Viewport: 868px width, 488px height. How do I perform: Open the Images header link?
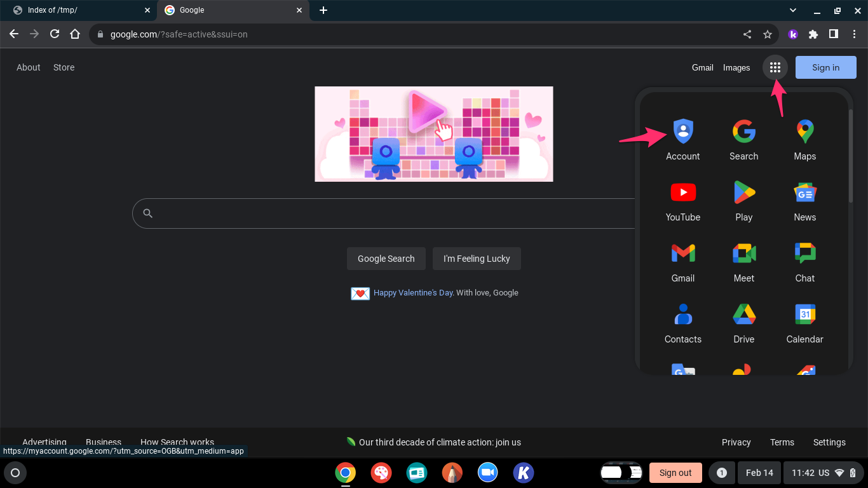[x=736, y=67]
